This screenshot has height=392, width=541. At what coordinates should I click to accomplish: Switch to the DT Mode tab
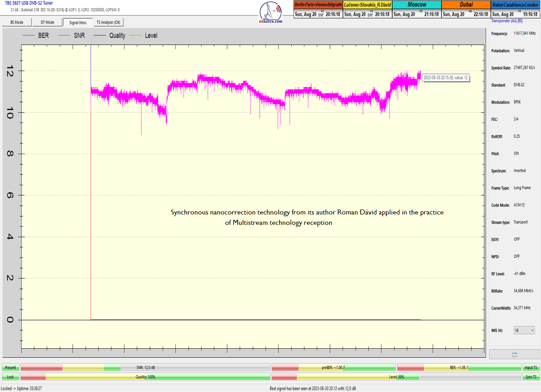(47, 22)
